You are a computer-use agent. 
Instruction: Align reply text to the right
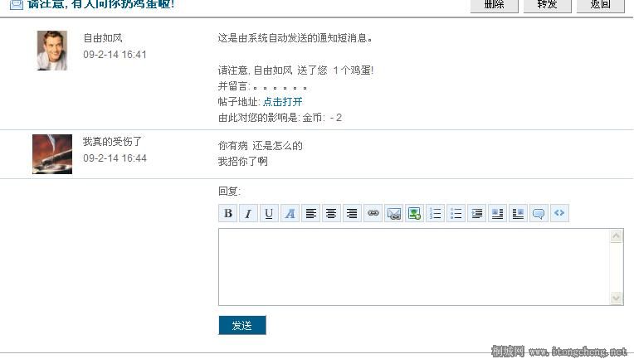pos(352,214)
